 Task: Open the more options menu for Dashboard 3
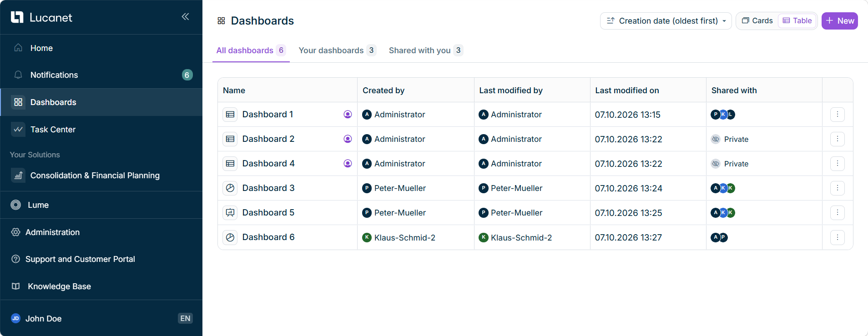[838, 188]
